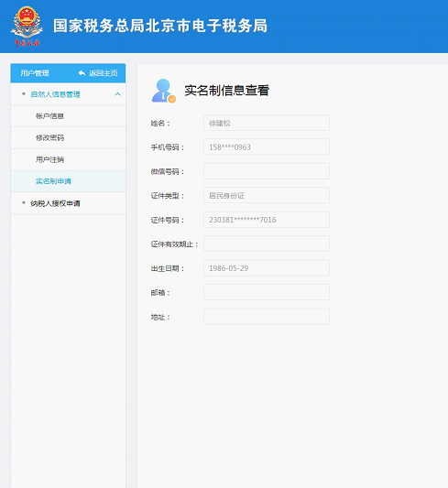Select 实名制申请 menu item

tap(53, 181)
